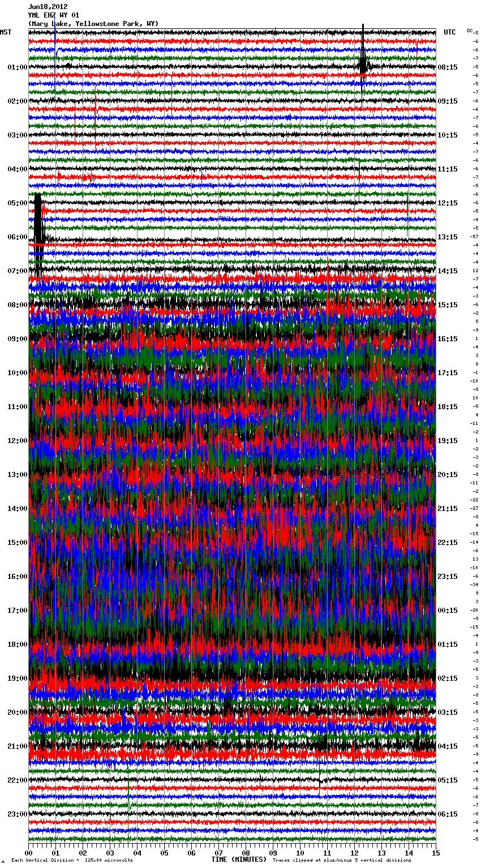This screenshot has height=868, width=481.
Task: Click the 23:15 UTC time label
Action: [x=448, y=577]
